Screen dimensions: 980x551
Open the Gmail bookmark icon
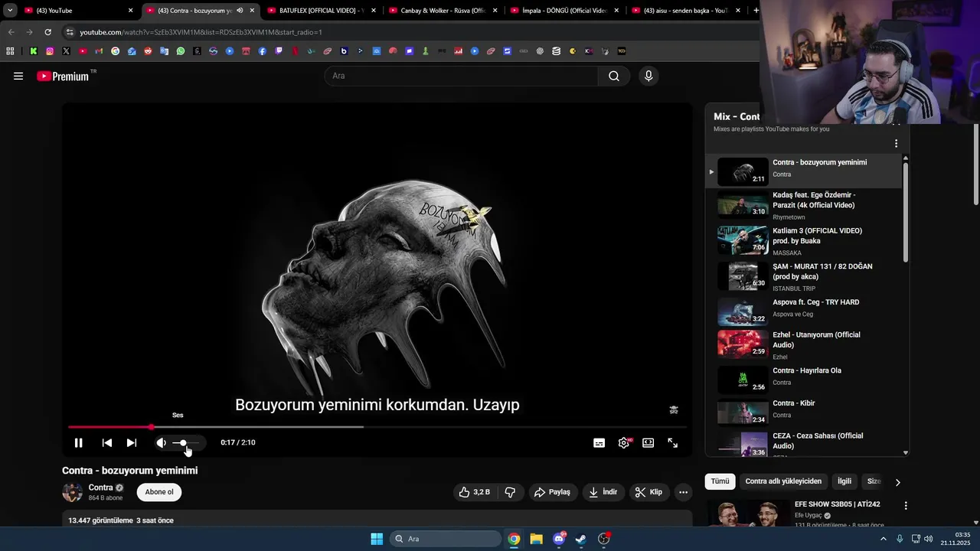pos(99,51)
